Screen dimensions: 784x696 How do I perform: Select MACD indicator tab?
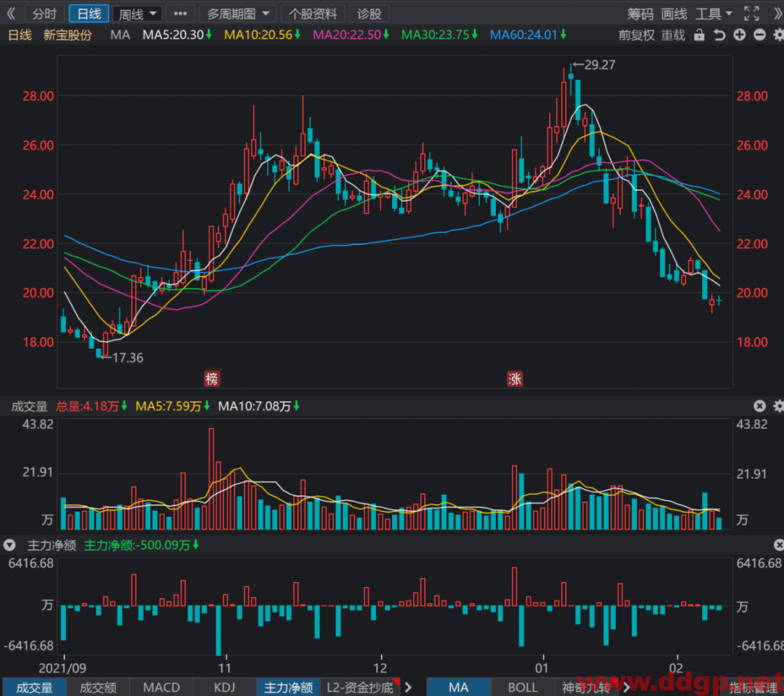point(162,688)
